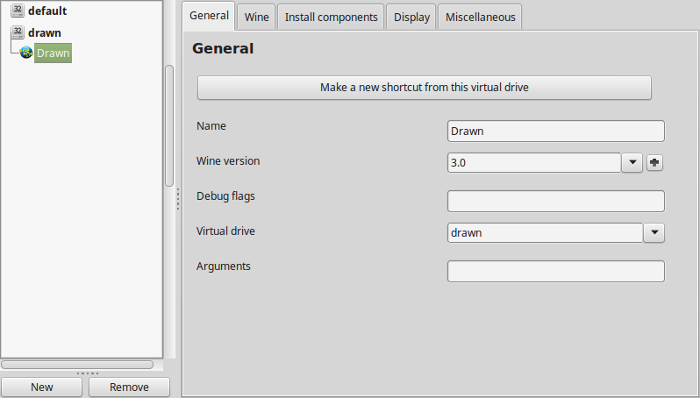
Task: Switch to the General tab
Action: 208,16
